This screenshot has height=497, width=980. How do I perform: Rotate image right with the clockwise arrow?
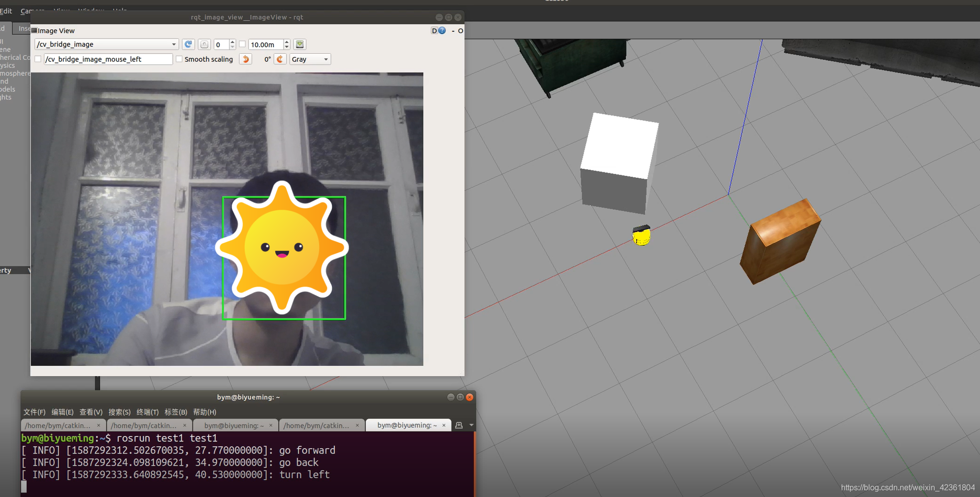[280, 59]
